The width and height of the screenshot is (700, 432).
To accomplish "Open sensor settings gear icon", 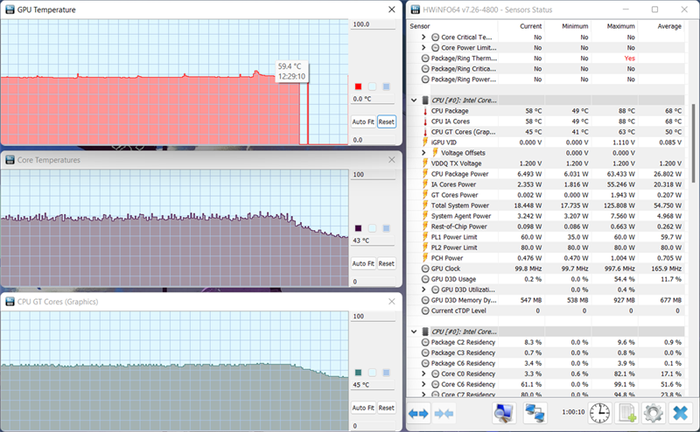I will [x=653, y=413].
